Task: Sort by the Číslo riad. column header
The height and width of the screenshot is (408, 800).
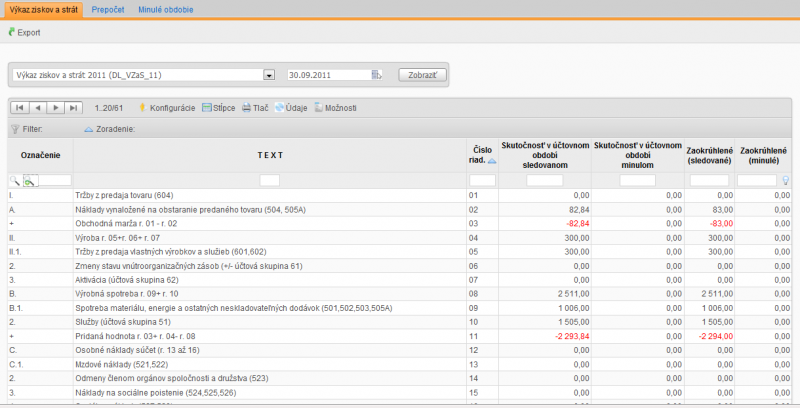Action: (x=481, y=155)
